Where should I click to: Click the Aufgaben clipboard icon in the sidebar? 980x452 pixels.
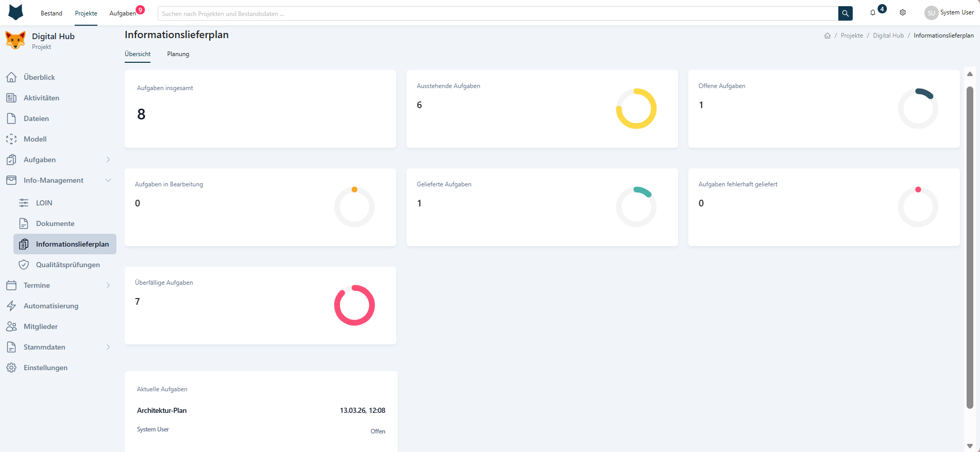[11, 160]
